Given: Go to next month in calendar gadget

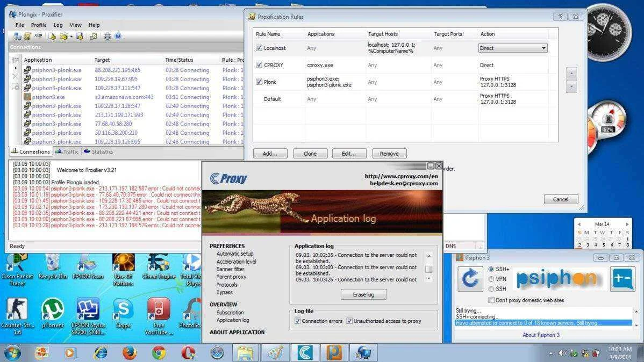Looking at the screenshot, I should [x=627, y=224].
